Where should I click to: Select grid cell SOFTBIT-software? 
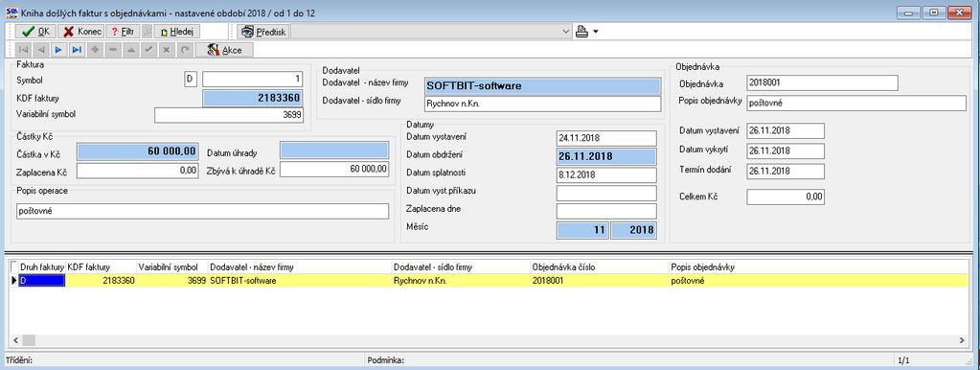coord(300,281)
